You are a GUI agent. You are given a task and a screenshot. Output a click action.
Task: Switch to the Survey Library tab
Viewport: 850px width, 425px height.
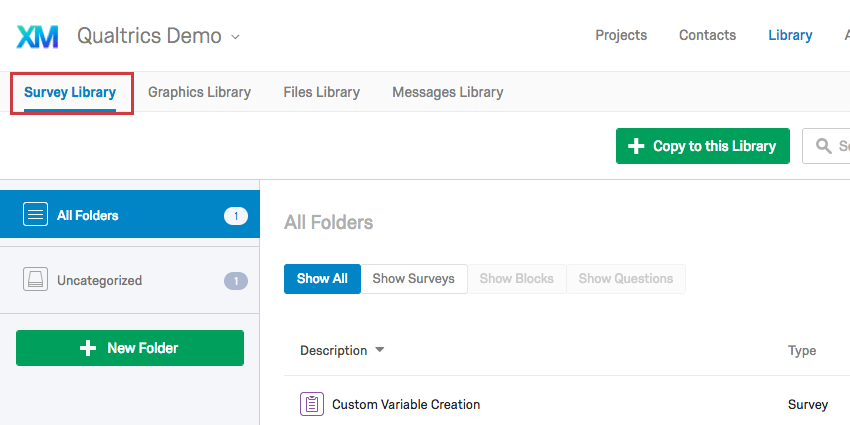70,92
